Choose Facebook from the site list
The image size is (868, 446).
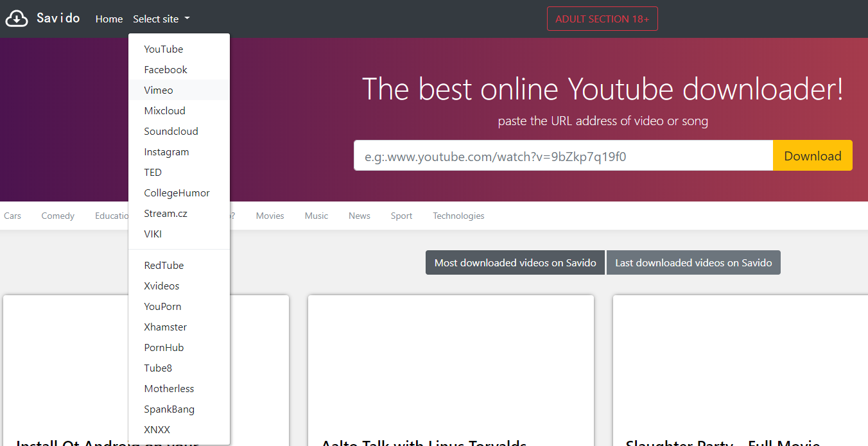coord(179,69)
